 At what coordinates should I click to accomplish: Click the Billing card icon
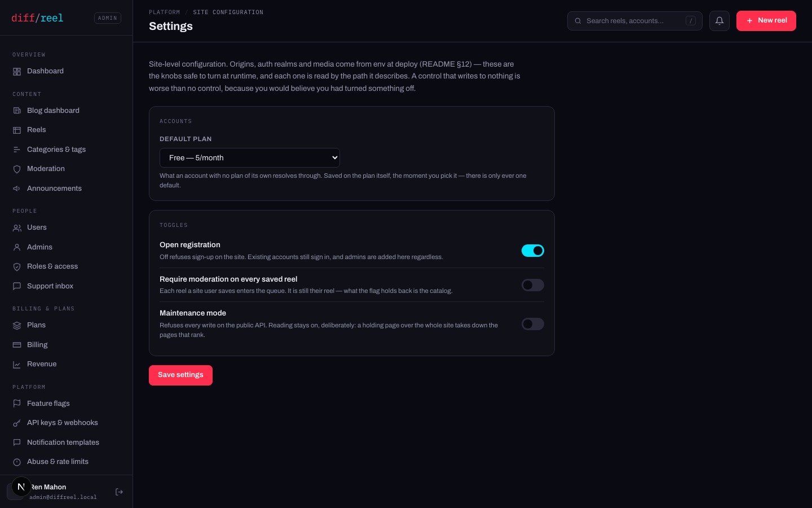17,345
